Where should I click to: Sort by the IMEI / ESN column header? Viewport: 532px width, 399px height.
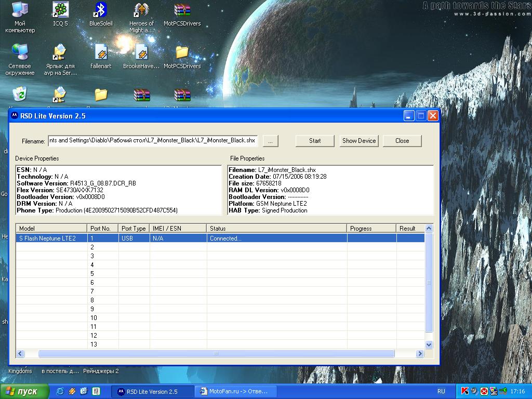point(178,229)
